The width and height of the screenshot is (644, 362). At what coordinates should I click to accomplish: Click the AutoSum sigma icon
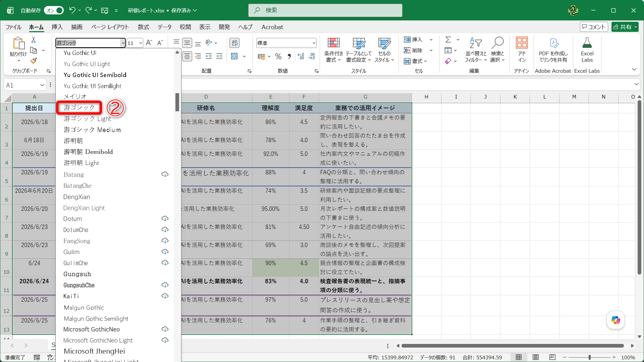click(x=448, y=40)
